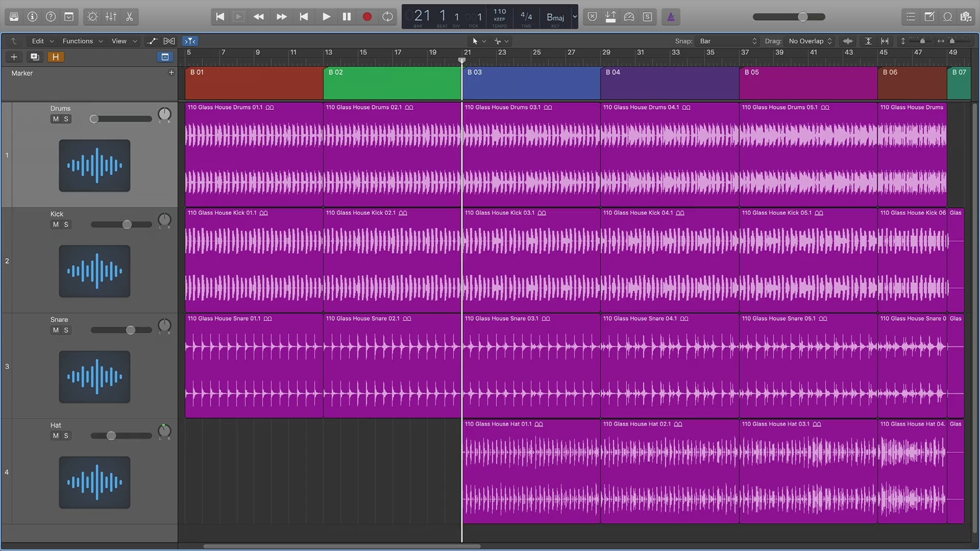Select the B 03 blue marker
The height and width of the screenshot is (551, 980).
(531, 83)
